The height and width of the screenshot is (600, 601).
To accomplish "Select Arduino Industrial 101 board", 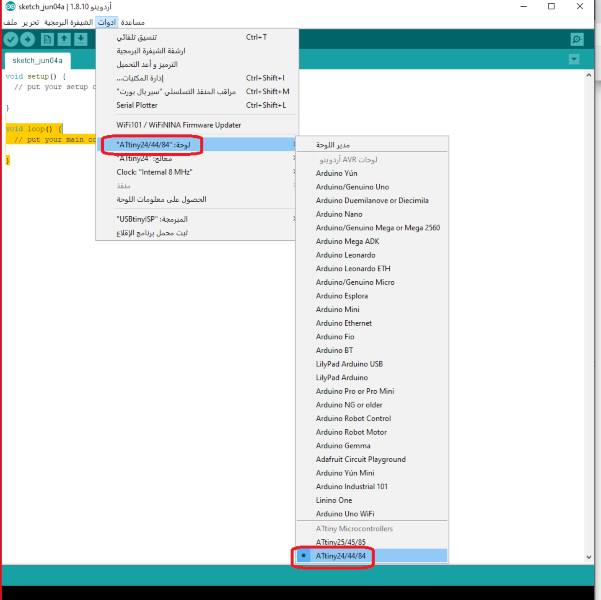I will pos(372,487).
